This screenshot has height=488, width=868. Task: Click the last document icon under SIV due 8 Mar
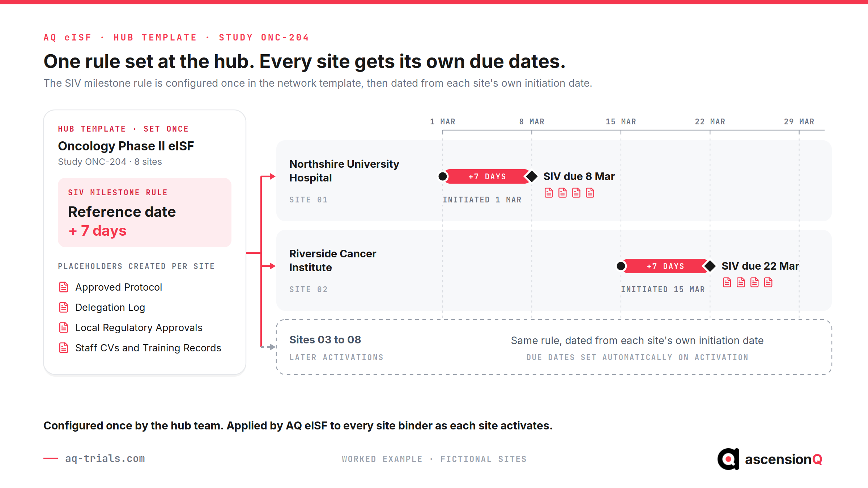(590, 193)
